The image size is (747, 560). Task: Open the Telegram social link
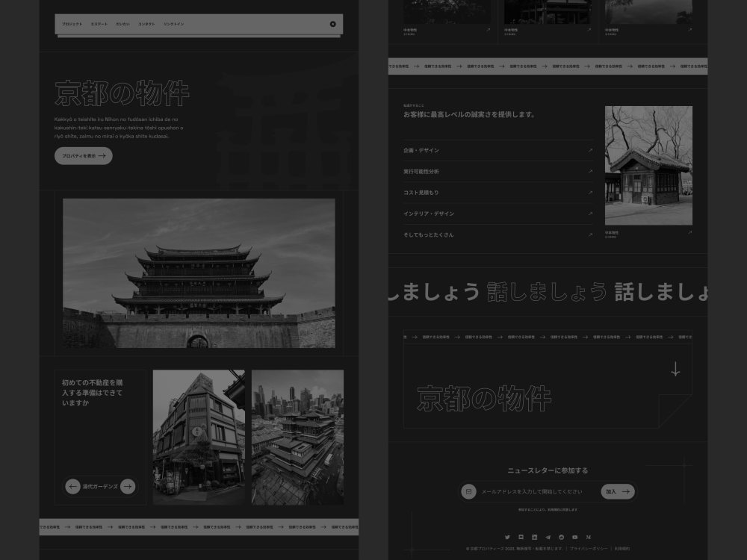coord(548,537)
